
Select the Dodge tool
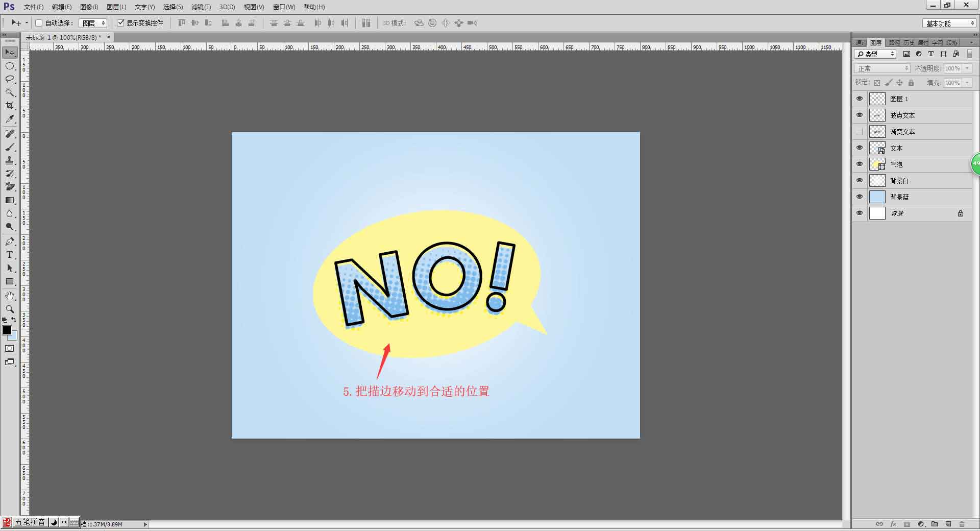pos(10,227)
